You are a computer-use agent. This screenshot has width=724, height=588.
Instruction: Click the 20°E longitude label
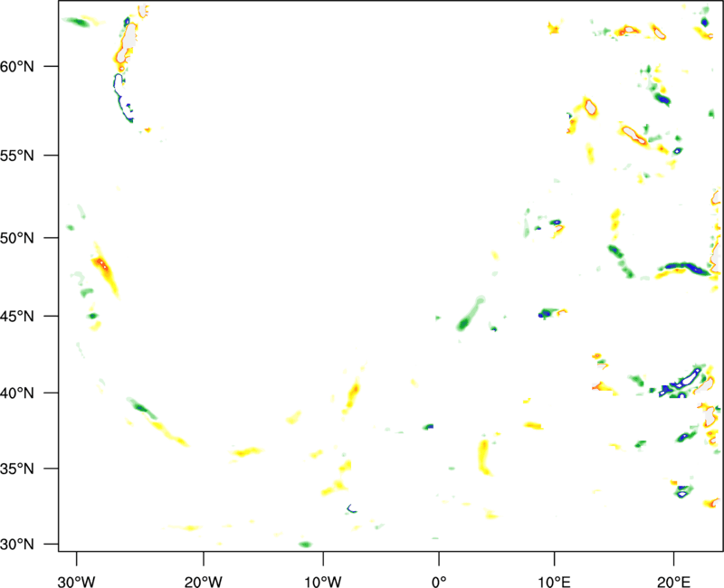pos(673,570)
